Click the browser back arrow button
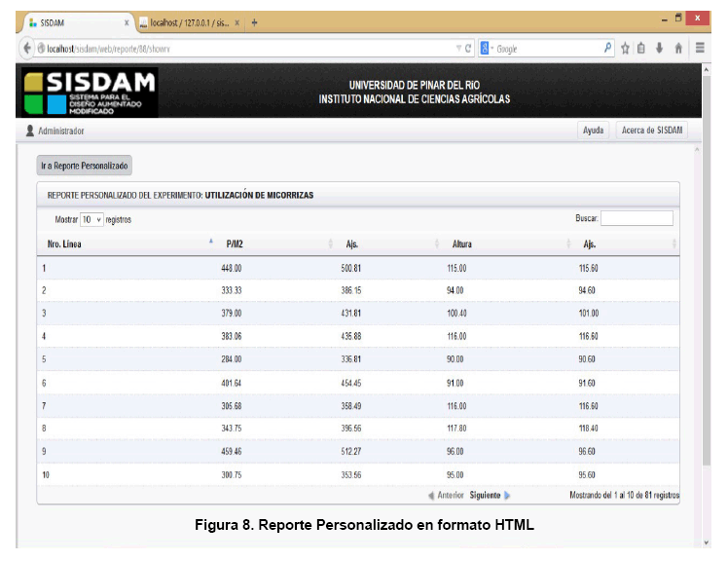The width and height of the screenshot is (728, 561). (26, 48)
